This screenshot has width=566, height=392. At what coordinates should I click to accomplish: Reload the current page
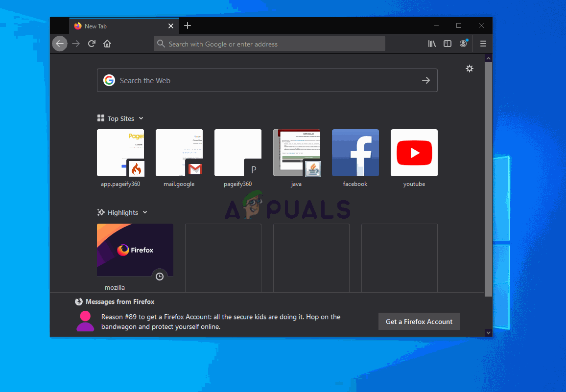[x=92, y=43]
